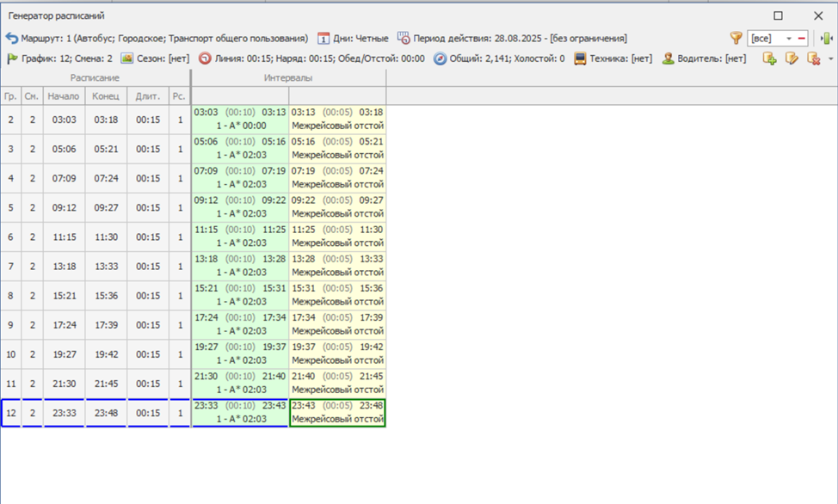Click Межрейсовый отстой 03:13 – 03:18
This screenshot has width=838, height=504.
click(337, 120)
